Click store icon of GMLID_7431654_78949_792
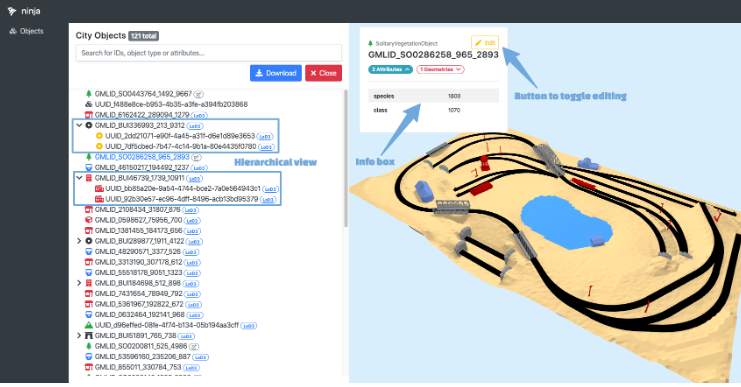741x387 pixels. [88, 293]
